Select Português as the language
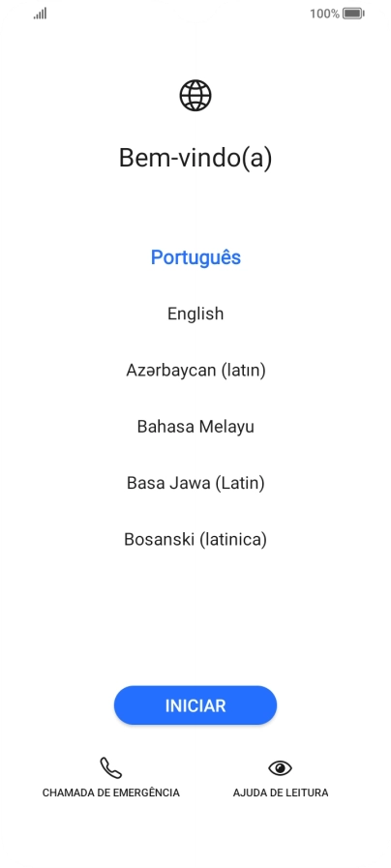This screenshot has height=868, width=391. (195, 257)
